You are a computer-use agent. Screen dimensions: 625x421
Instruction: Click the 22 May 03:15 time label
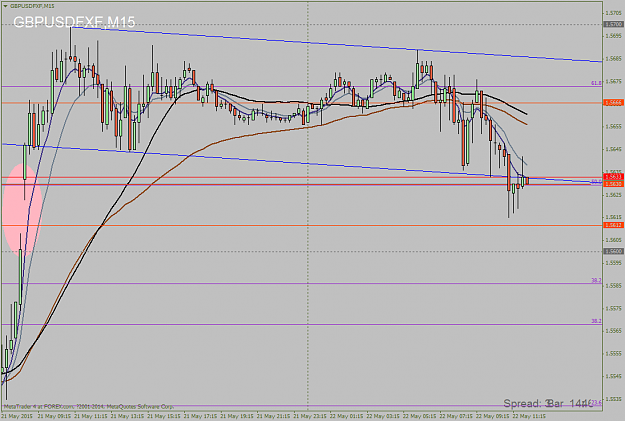coord(383,416)
